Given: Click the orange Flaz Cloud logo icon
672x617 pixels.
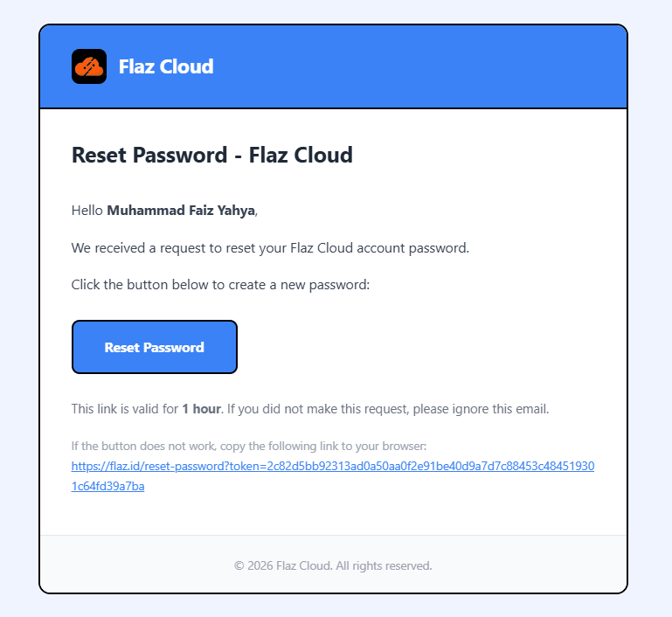Looking at the screenshot, I should point(89,66).
